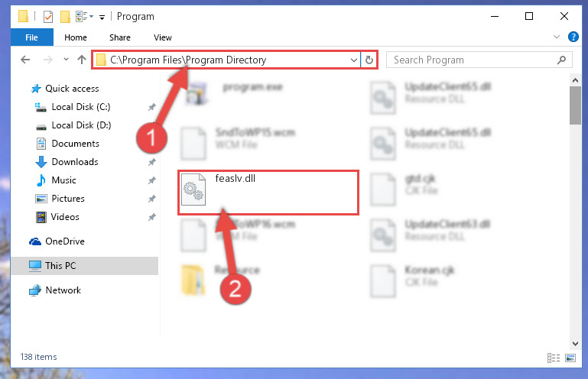The width and height of the screenshot is (588, 379).
Task: Click the Properties quick access toolbar icon
Action: pyautogui.click(x=48, y=17)
